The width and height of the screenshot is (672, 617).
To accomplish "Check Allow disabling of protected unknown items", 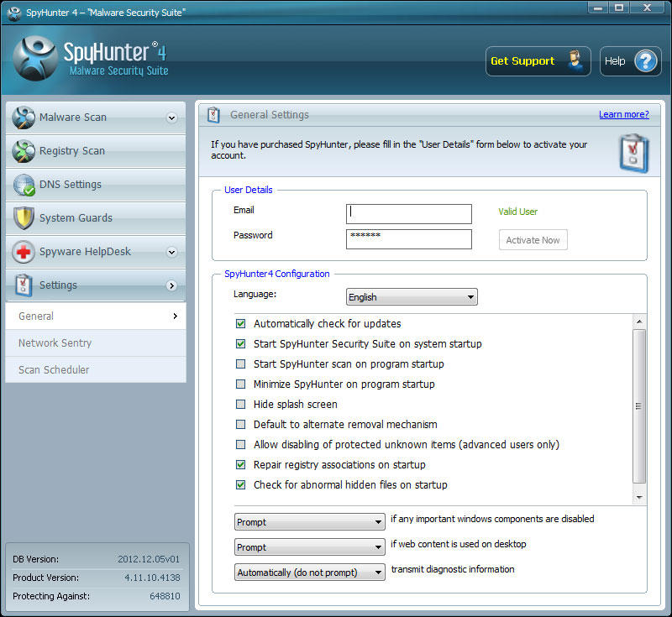I will (x=241, y=444).
